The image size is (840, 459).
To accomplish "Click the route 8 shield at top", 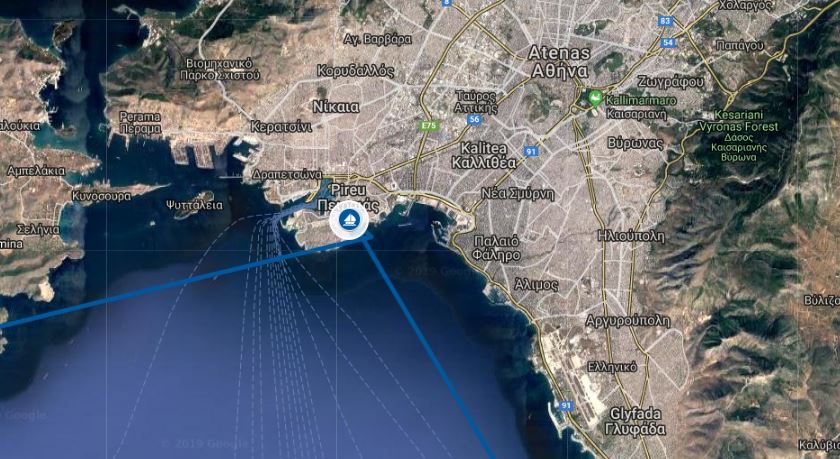I will click(x=447, y=3).
